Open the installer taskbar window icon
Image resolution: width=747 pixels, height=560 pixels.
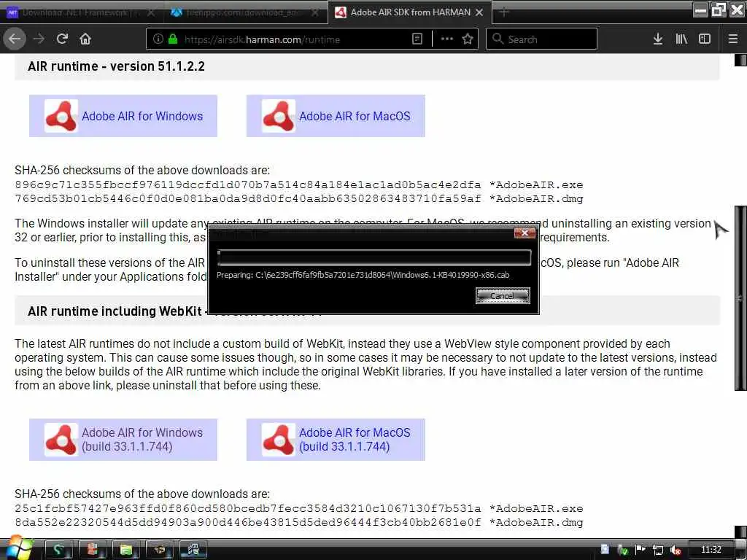[193, 550]
